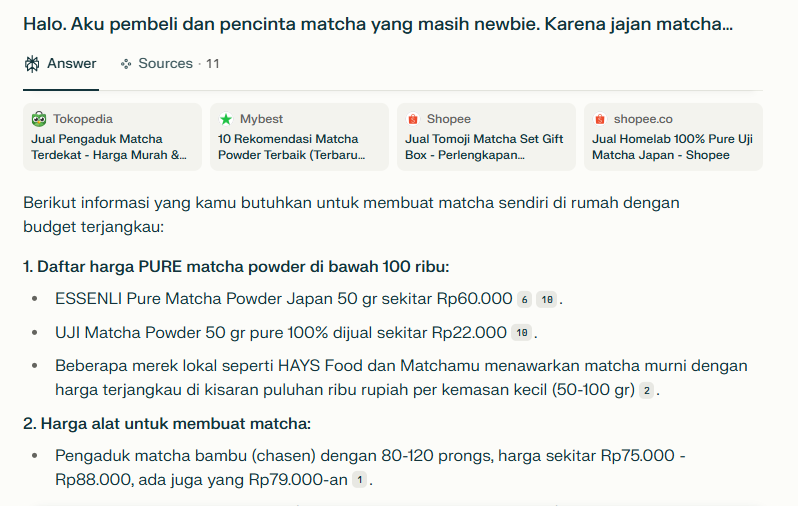The image size is (798, 506).
Task: Switch to the Sources tab
Action: pyautogui.click(x=169, y=64)
